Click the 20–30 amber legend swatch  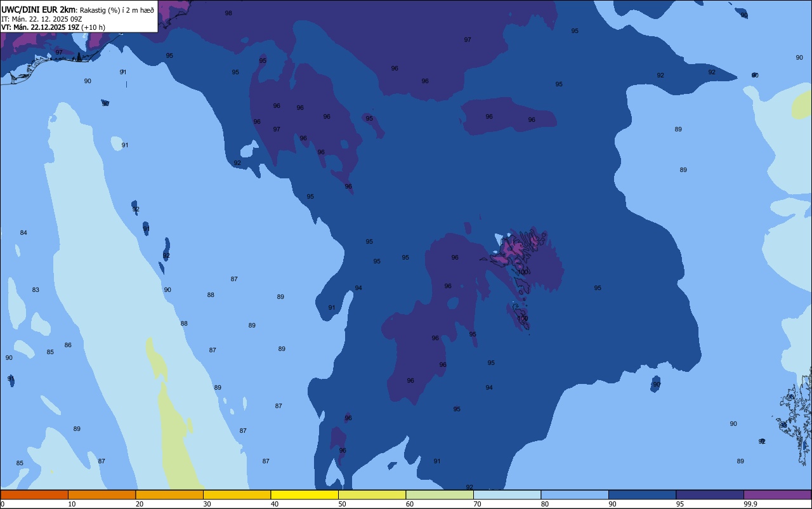[169, 494]
